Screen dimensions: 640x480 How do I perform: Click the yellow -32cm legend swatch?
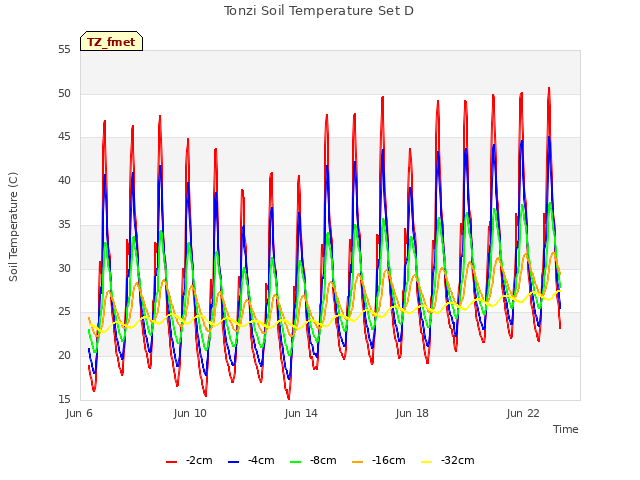click(x=426, y=462)
